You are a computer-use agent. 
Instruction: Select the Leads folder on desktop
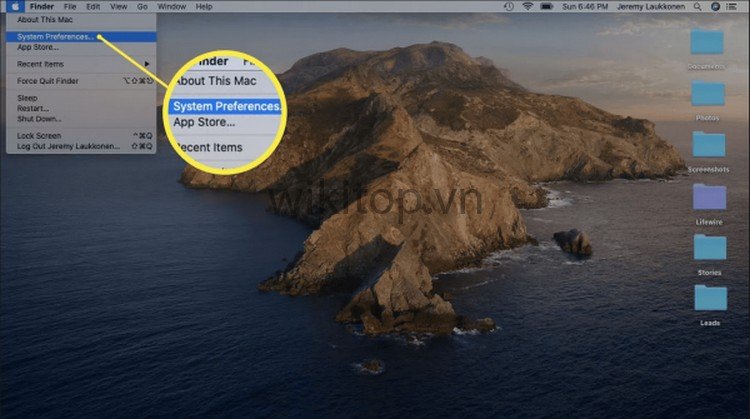pyautogui.click(x=708, y=298)
